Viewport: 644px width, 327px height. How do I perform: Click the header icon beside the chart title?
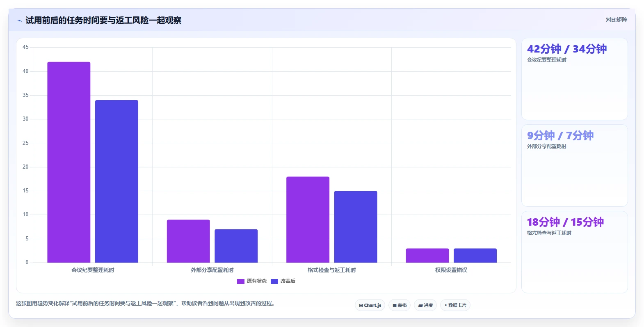19,21
